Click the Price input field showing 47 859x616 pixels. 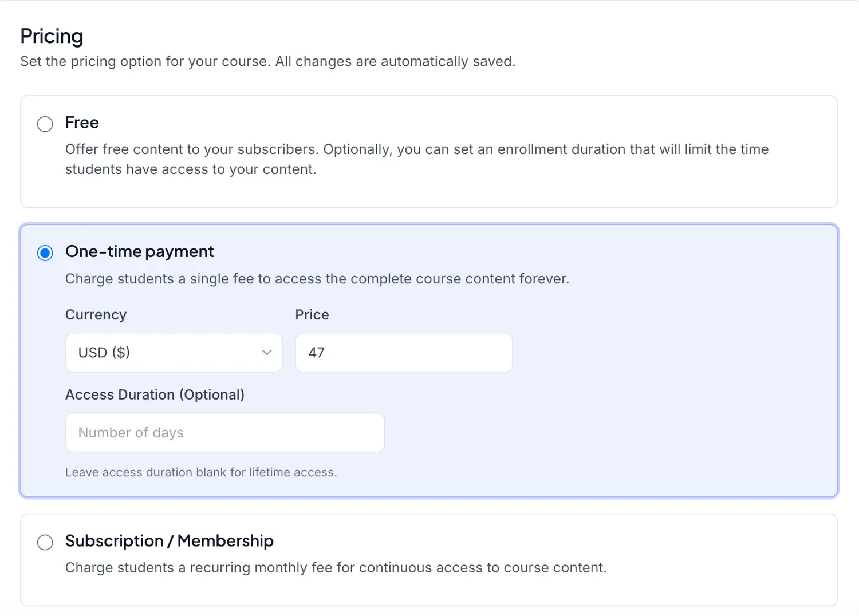[403, 353]
